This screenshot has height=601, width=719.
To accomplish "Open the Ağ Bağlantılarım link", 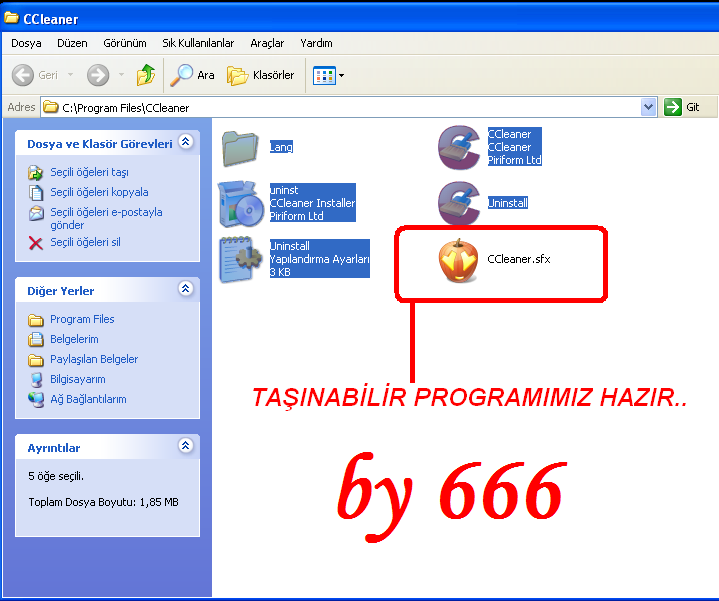I will (88, 399).
